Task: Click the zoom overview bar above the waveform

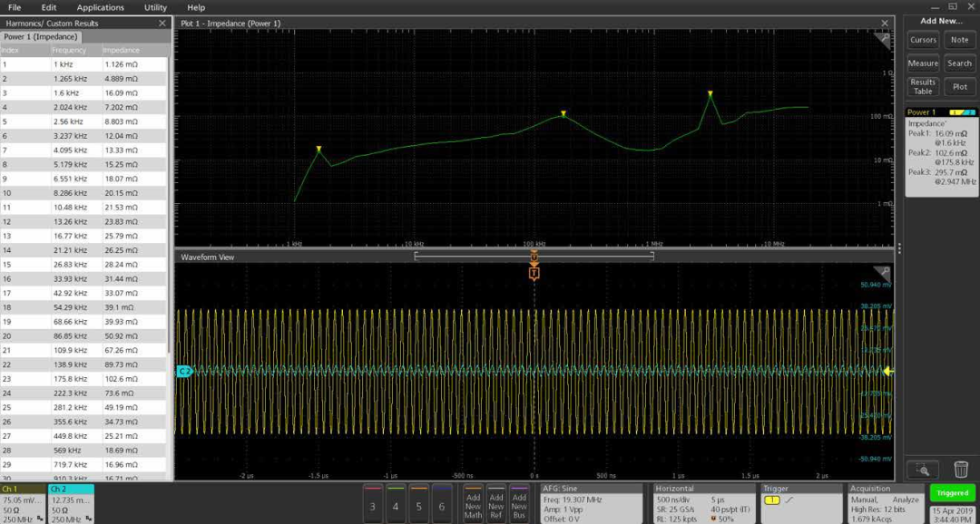Action: point(534,256)
